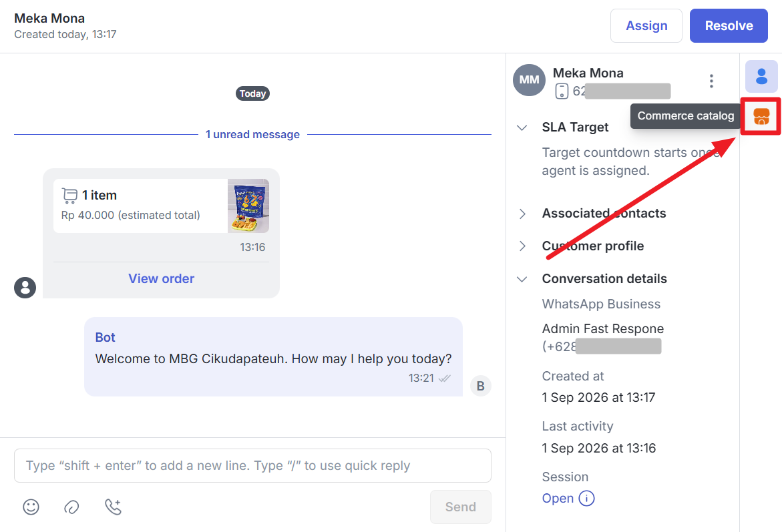Focus the message reply text field
This screenshot has height=532, width=782.
click(252, 466)
